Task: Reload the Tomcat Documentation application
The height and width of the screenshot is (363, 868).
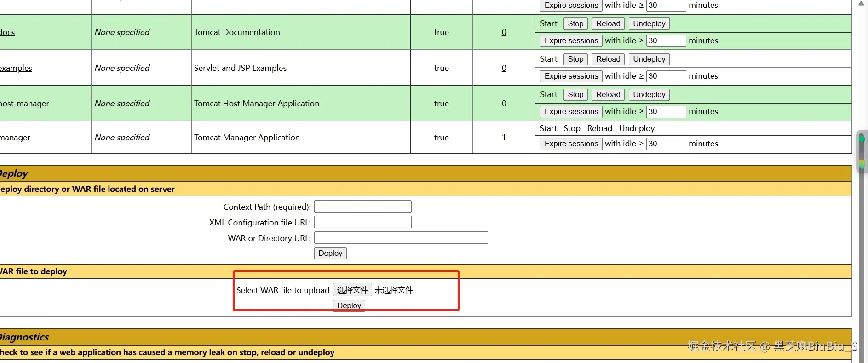Action: tap(608, 24)
